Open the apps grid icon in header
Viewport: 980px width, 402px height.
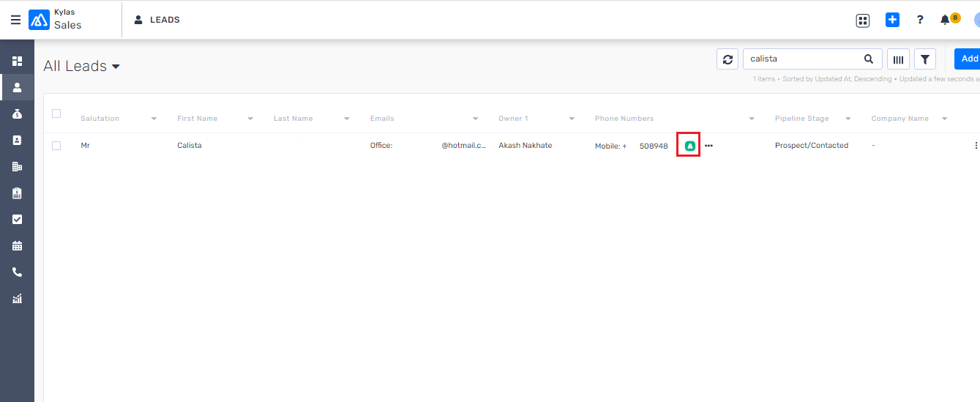pos(863,21)
